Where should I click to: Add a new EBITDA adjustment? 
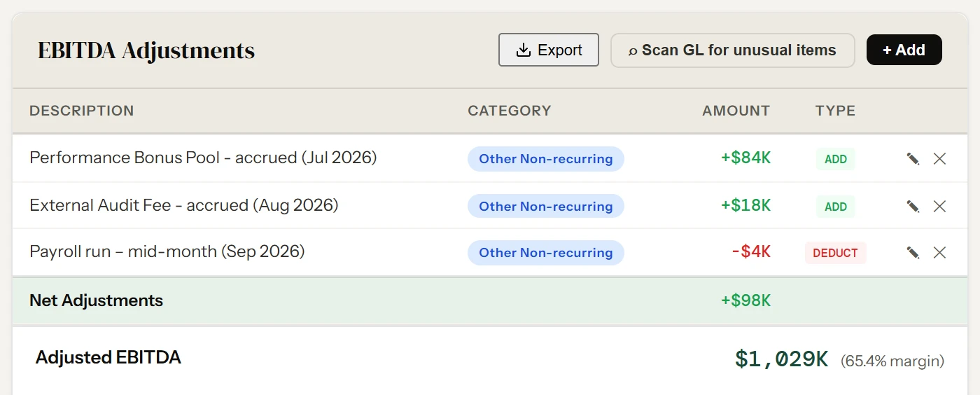pos(904,50)
